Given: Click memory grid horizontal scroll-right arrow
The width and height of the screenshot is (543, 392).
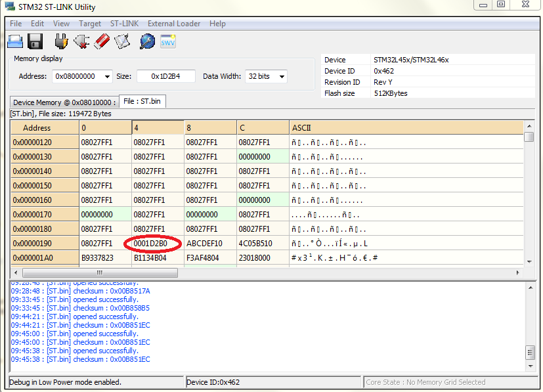Looking at the screenshot, I should pos(517,273).
